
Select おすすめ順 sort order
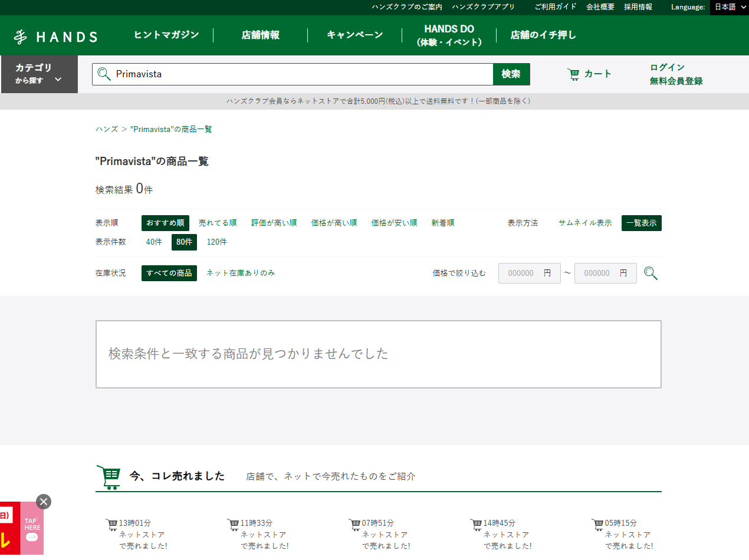click(165, 223)
